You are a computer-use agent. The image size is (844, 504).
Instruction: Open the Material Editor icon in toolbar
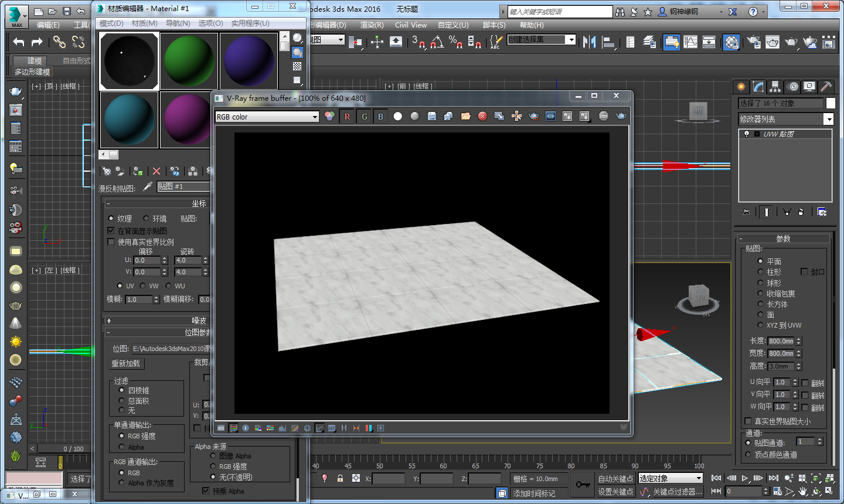731,42
